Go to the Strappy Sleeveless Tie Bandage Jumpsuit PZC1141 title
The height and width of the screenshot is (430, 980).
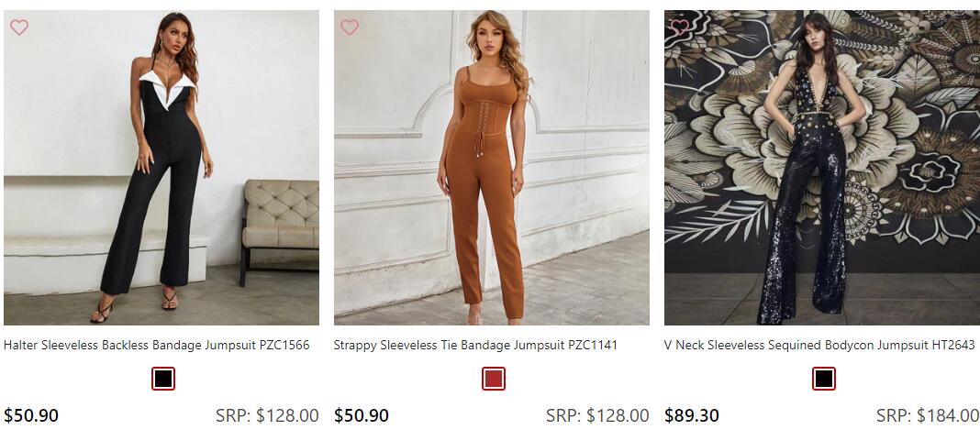click(x=475, y=346)
